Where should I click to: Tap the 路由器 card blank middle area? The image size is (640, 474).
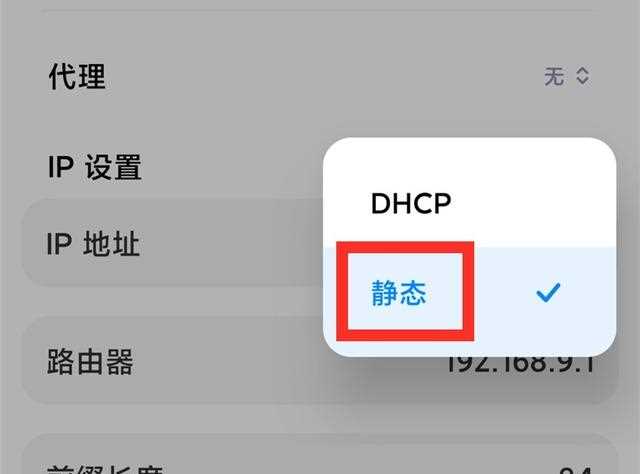pyautogui.click(x=286, y=362)
